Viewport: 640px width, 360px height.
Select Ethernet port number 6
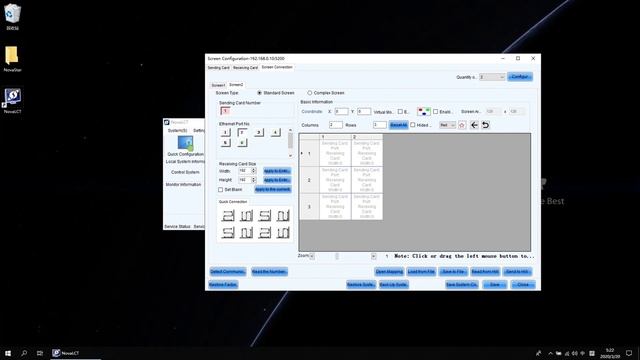(242, 143)
